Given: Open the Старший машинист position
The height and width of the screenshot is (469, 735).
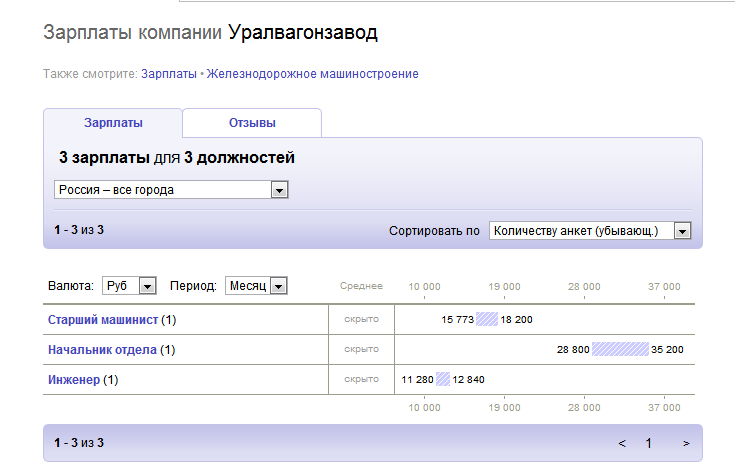Looking at the screenshot, I should [102, 320].
